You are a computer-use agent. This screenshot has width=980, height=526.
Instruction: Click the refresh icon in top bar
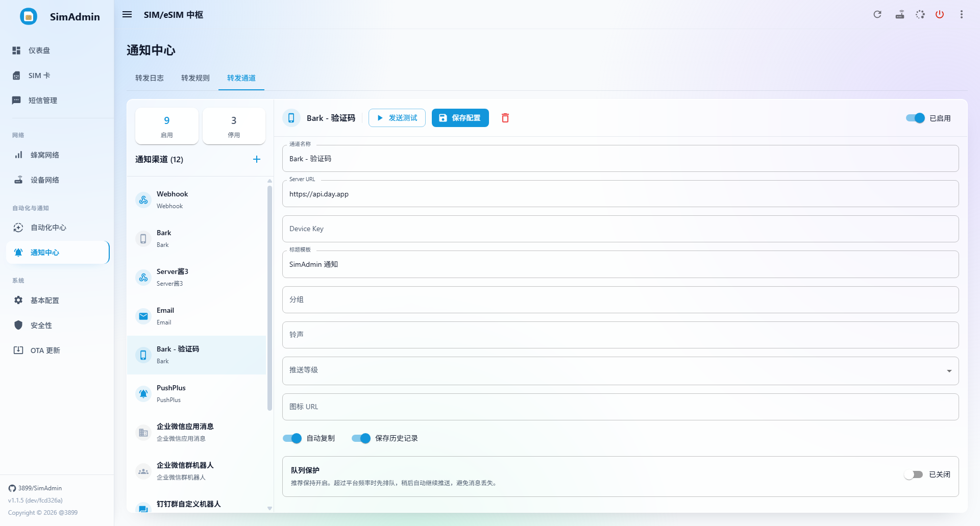[x=877, y=14]
